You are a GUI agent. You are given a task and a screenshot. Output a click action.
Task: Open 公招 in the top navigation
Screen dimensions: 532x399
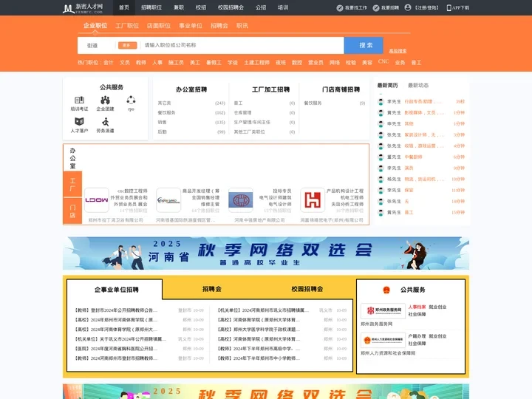coord(261,7)
